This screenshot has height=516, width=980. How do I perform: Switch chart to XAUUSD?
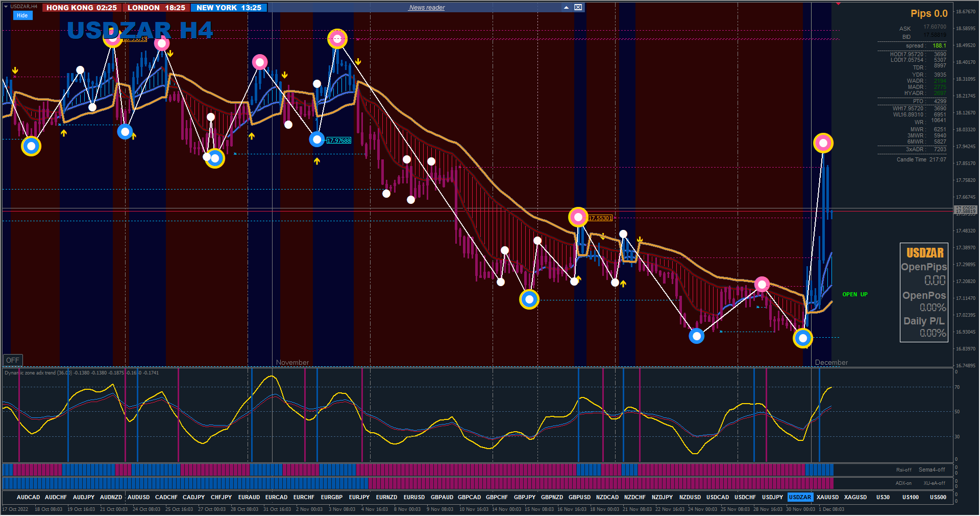(827, 497)
